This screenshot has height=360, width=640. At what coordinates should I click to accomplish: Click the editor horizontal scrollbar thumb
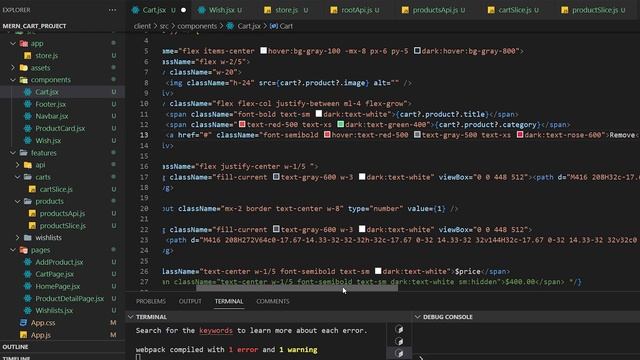tap(297, 288)
